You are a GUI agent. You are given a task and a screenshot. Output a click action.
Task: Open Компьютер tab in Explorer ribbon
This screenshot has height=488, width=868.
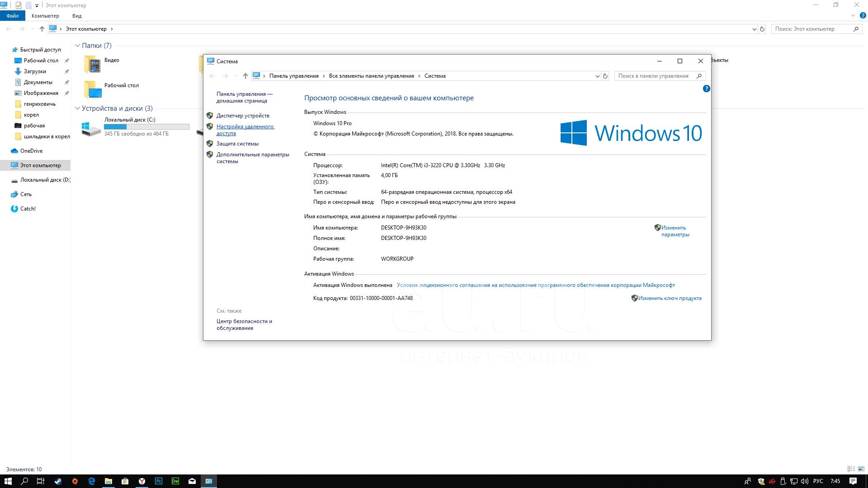tap(45, 16)
